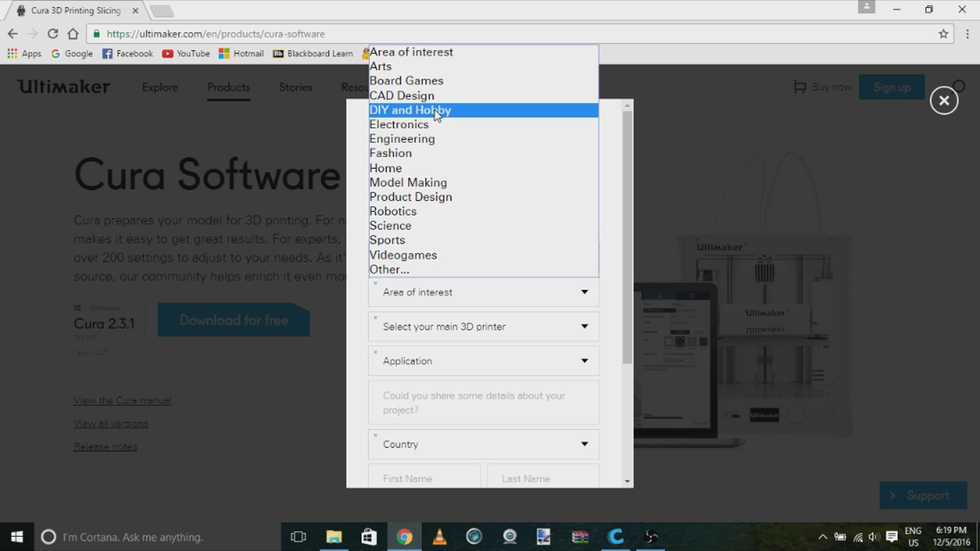The height and width of the screenshot is (551, 980).
Task: Expand the Country dropdown
Action: 483,444
